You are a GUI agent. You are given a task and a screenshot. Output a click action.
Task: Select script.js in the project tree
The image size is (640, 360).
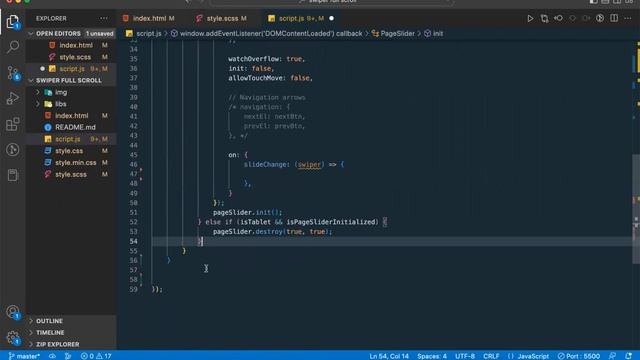point(72,139)
